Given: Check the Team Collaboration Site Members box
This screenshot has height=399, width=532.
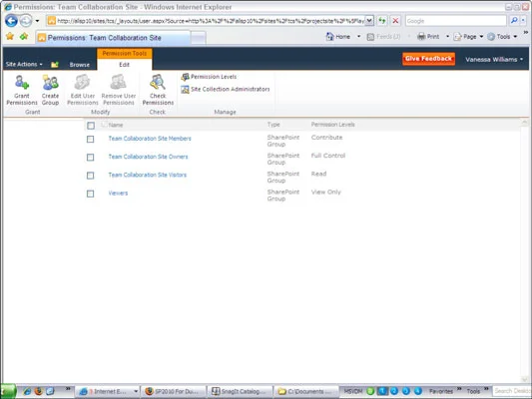Looking at the screenshot, I should point(90,139).
